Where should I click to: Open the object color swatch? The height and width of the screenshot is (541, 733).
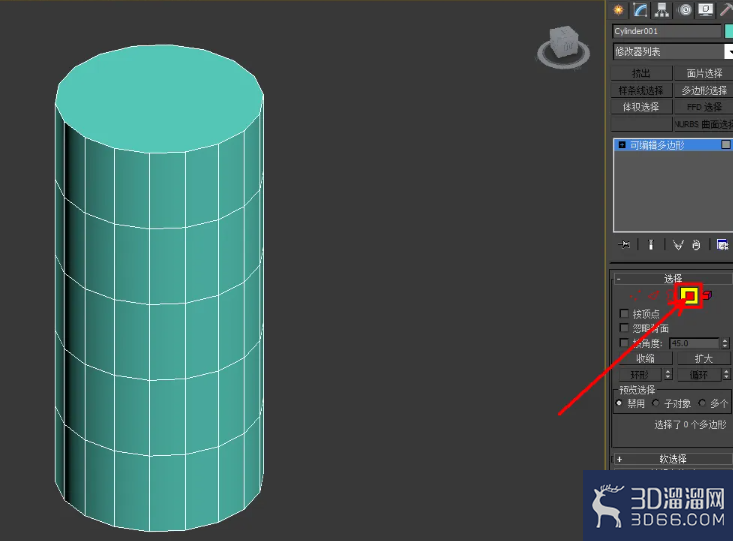[729, 31]
